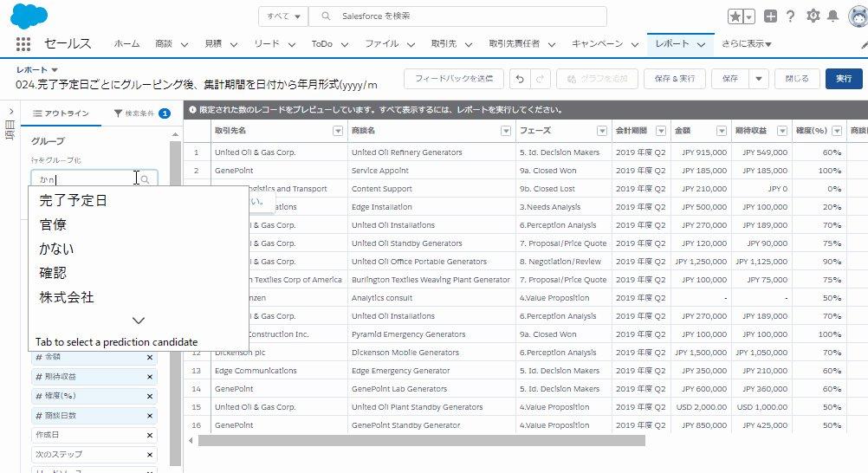
Task: Click フィードバックを送信 button
Action: click(x=454, y=79)
